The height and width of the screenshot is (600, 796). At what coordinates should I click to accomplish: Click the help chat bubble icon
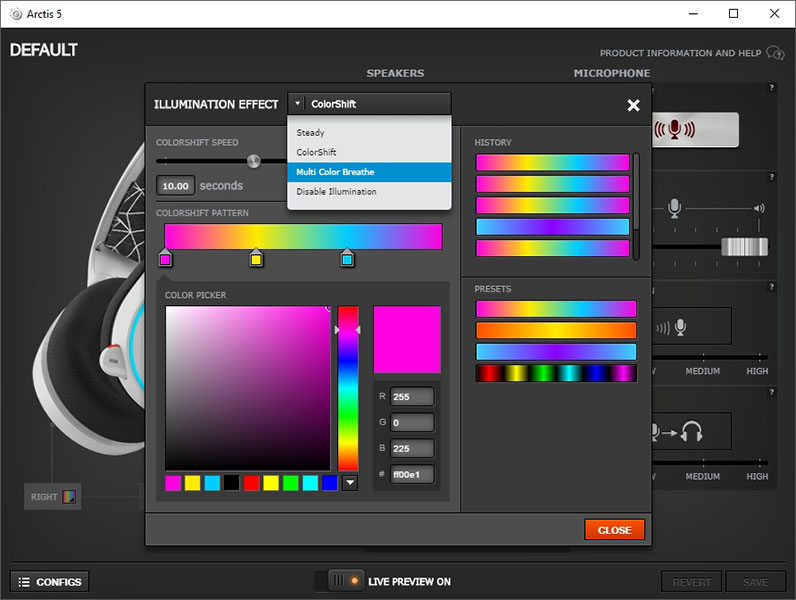point(775,52)
